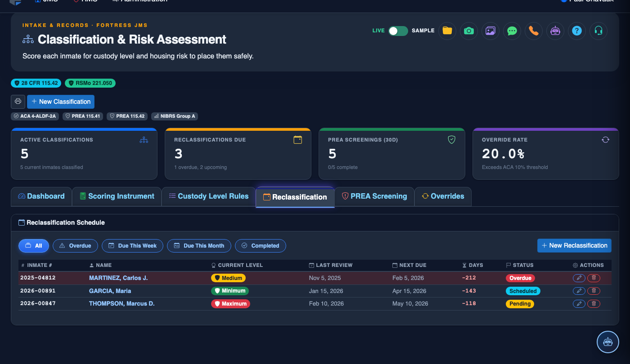
Task: Show Completed reclassifications
Action: 261,246
